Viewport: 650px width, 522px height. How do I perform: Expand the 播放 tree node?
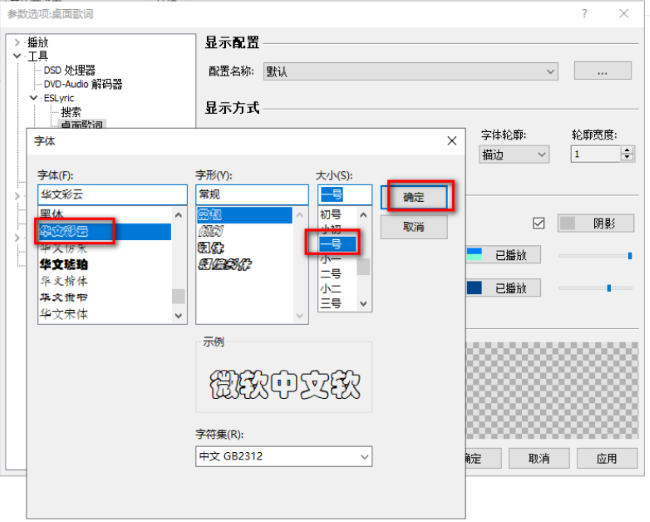coord(18,43)
